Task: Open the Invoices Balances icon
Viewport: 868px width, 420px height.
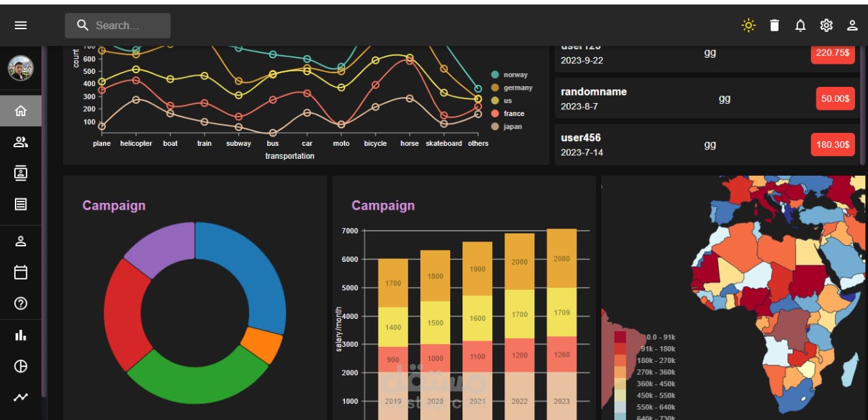Action: 20,204
